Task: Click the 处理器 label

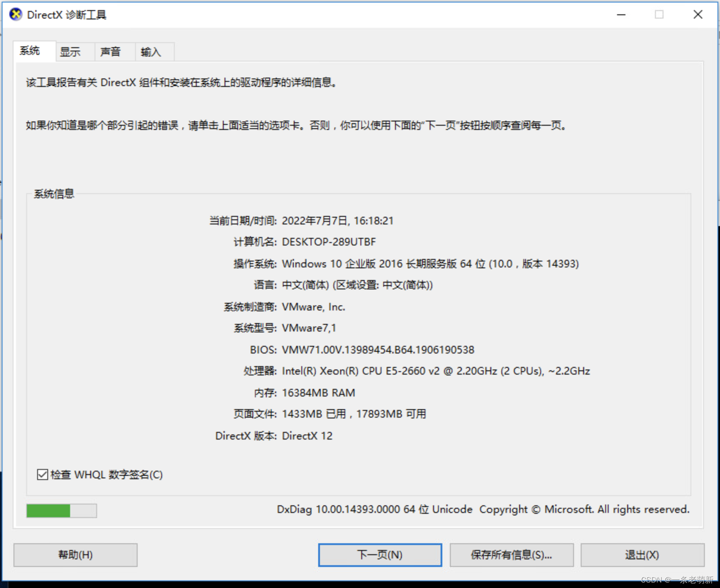Action: point(260,371)
